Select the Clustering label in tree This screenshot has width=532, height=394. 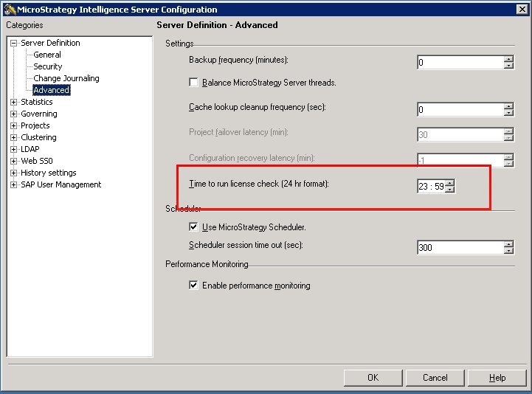38,137
